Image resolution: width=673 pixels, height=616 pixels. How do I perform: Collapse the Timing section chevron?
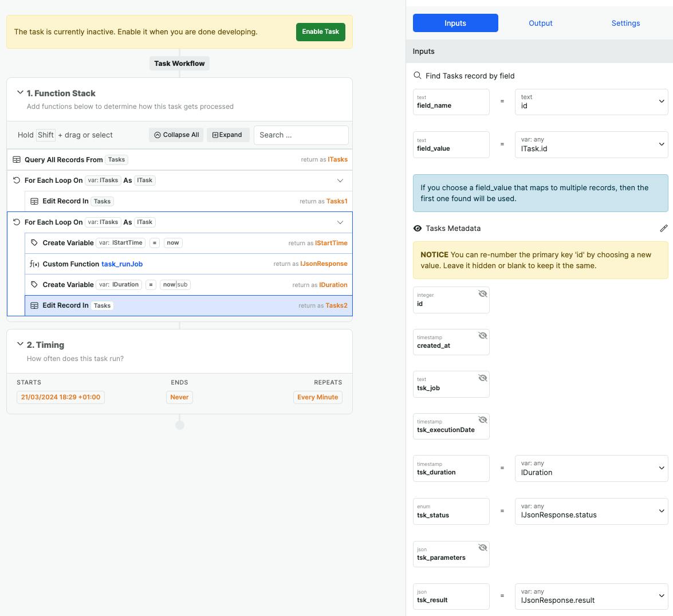pos(20,344)
